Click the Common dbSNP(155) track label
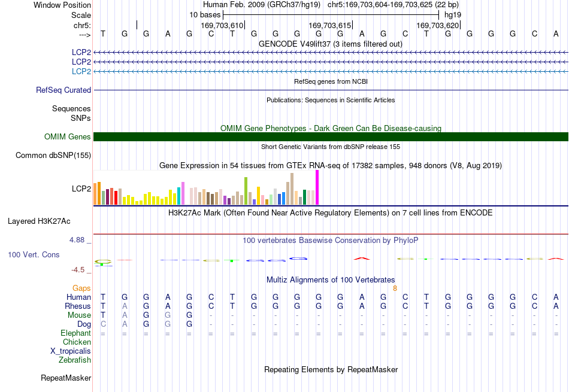 (x=53, y=155)
